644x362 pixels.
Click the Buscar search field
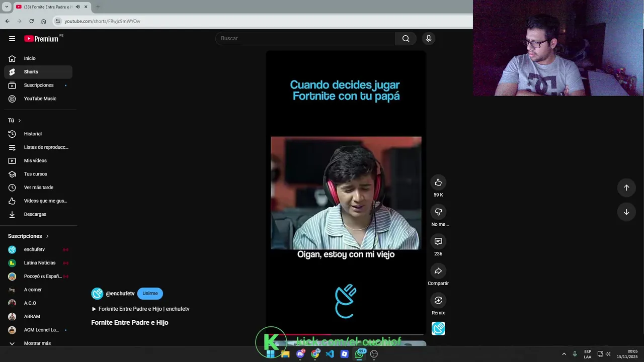coord(306,39)
